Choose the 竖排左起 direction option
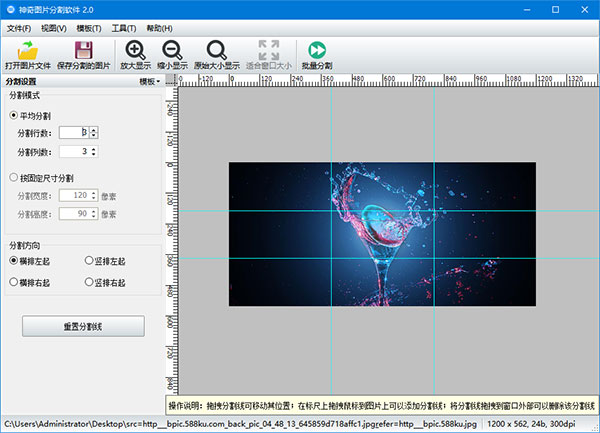This screenshot has width=600, height=433. point(89,260)
